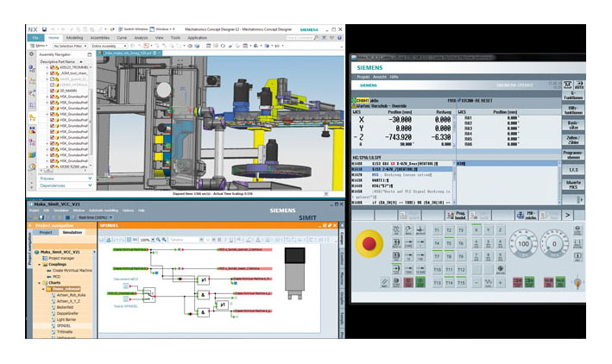This screenshot has height=364, width=612.
Task: Toggle the green spindle start key
Action: 529,282
